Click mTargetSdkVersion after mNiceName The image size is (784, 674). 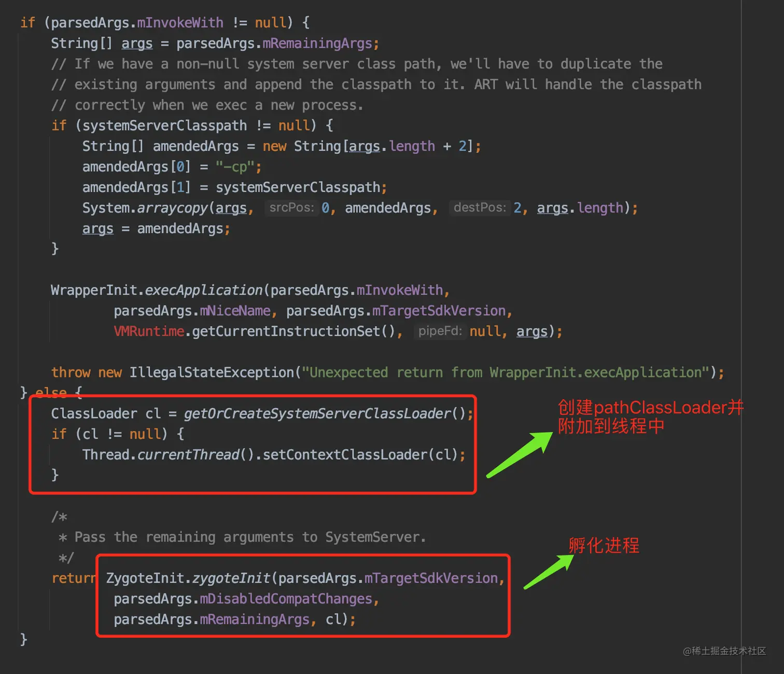439,311
